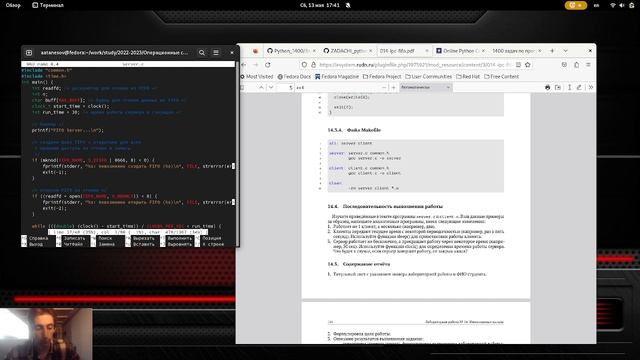Click the tracking protection shield icon
Screen dimensions: 640x360
point(304,64)
